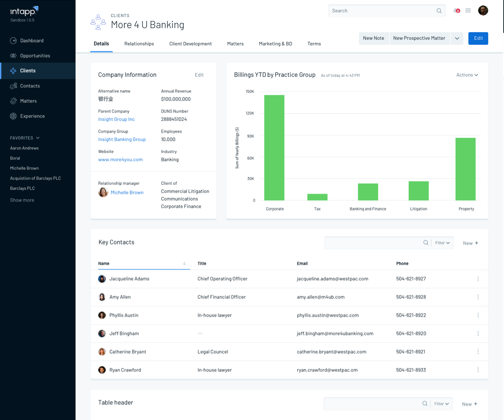
Task: Open Acquistion of Barclays PLC favorite
Action: (35, 178)
